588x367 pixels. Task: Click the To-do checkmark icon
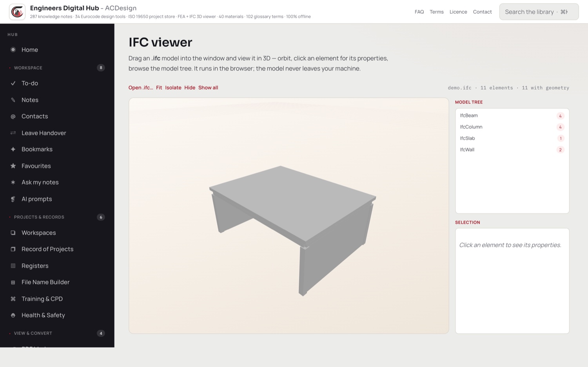tap(13, 83)
